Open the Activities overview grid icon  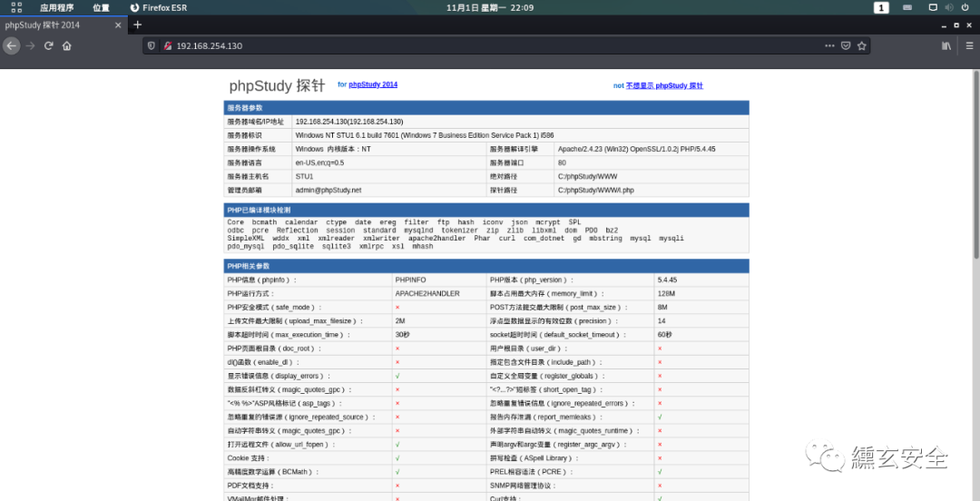pos(17,7)
